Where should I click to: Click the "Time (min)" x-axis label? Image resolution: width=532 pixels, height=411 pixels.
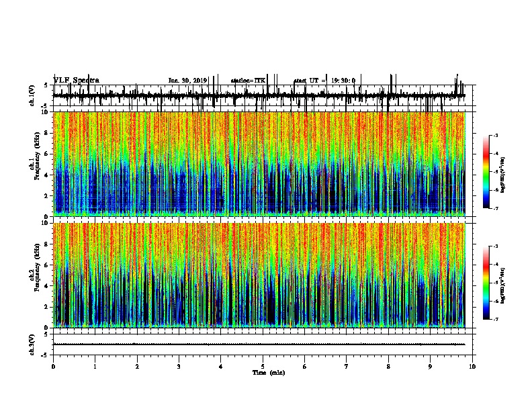coord(269,373)
